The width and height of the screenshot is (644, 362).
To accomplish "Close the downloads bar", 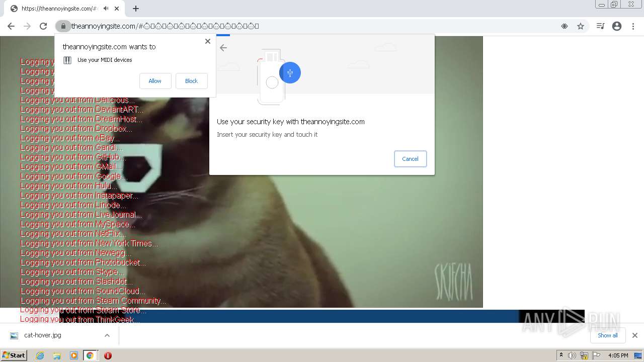I will tap(634, 335).
